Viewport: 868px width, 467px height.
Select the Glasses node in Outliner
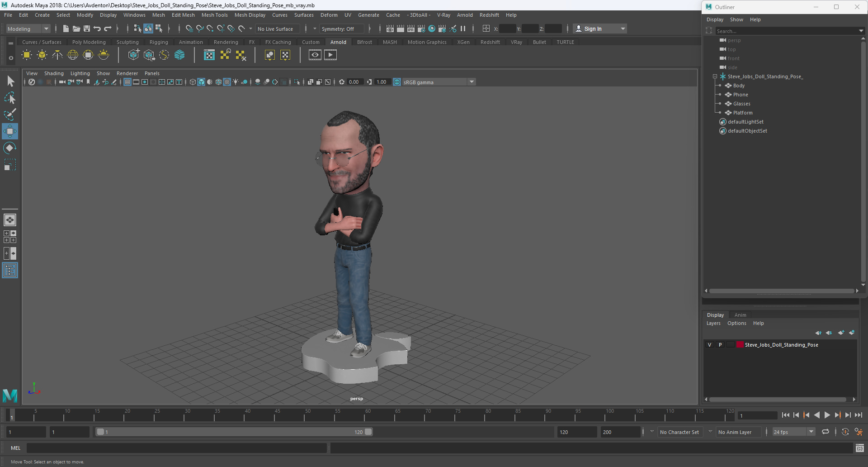[x=741, y=104]
